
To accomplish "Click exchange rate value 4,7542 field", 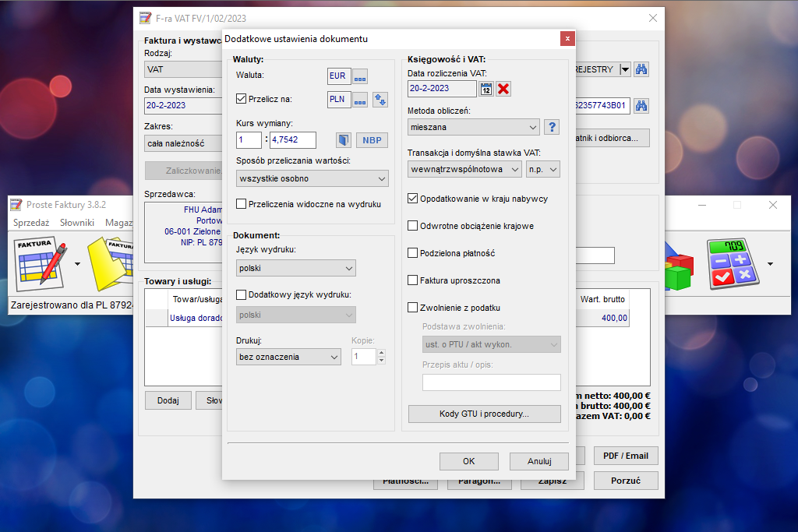I will (x=293, y=140).
